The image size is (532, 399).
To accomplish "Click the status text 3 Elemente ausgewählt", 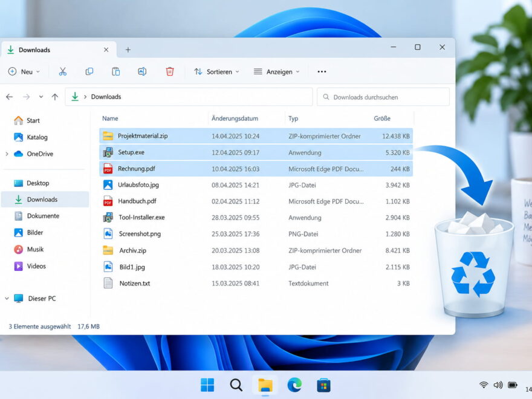I will (40, 326).
